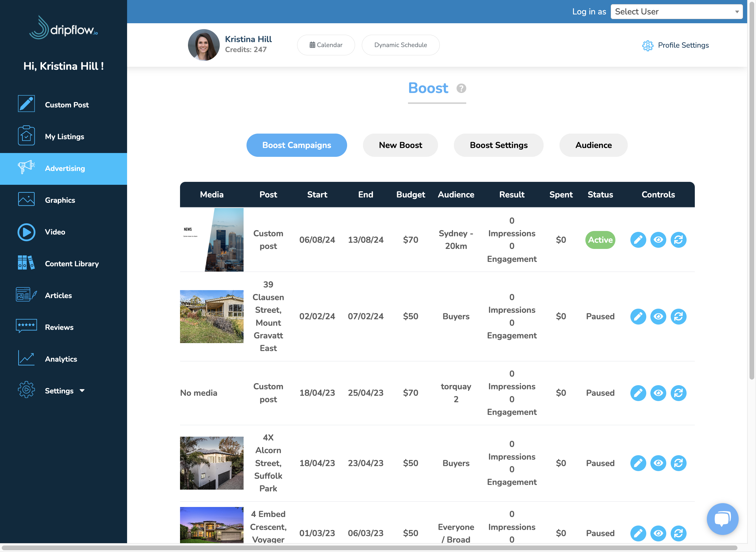Open Custom Post pencil icon in sidebar
Viewport: 756px width, 552px height.
click(x=26, y=104)
